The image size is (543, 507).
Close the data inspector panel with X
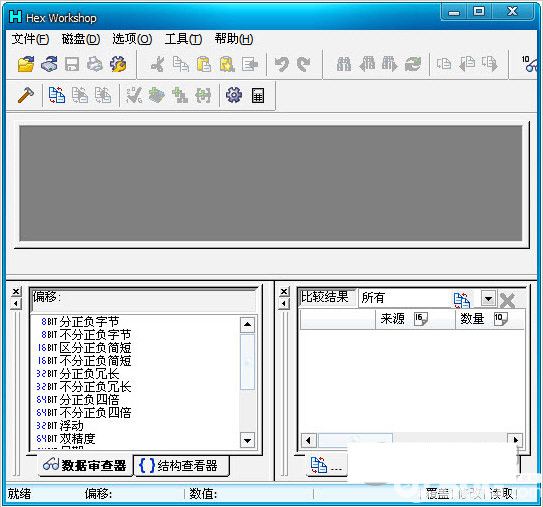point(16,292)
